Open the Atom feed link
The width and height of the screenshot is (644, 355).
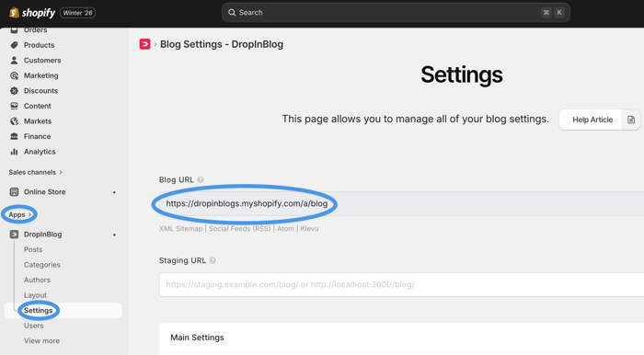[285, 229]
